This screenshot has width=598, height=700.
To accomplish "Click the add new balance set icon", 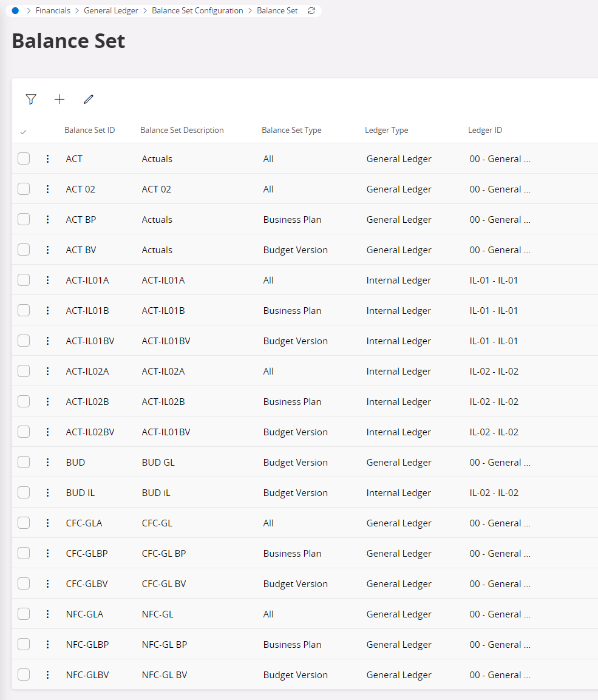I will coord(59,99).
